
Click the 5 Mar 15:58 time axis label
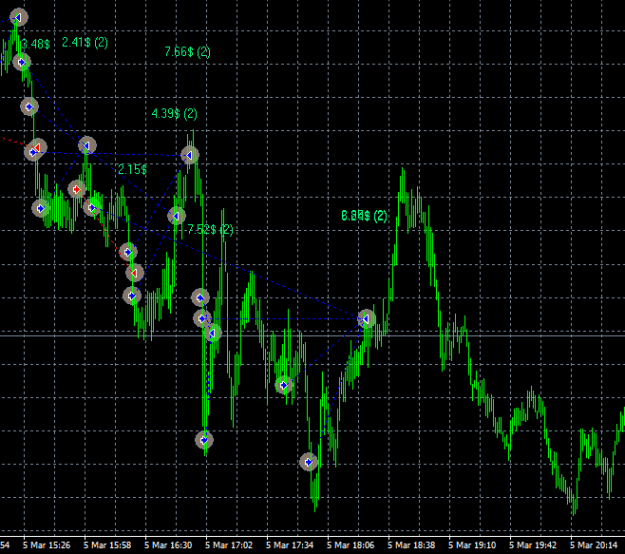108,545
